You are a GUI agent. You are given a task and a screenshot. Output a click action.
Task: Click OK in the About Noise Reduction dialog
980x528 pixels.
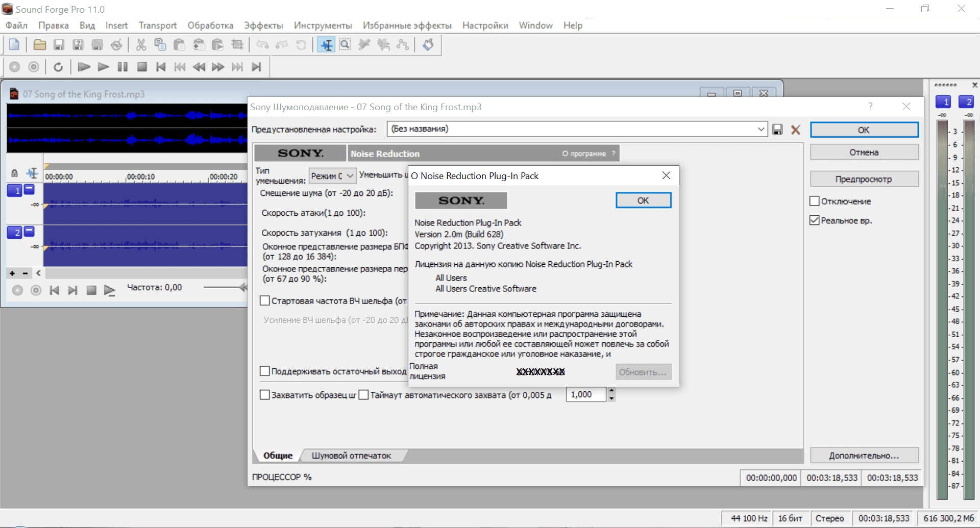point(643,200)
